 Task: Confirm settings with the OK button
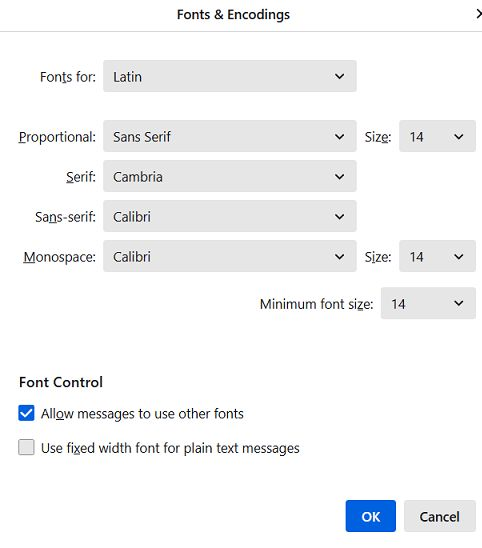pyautogui.click(x=371, y=516)
